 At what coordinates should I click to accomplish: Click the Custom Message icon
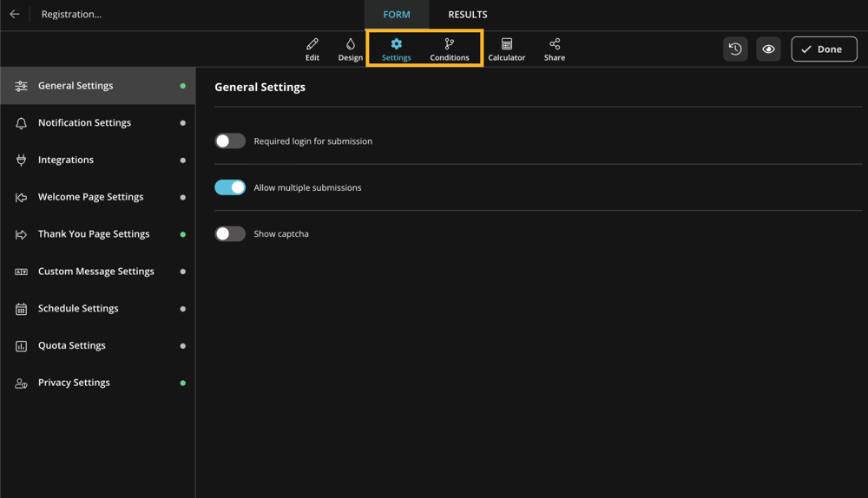coord(21,272)
